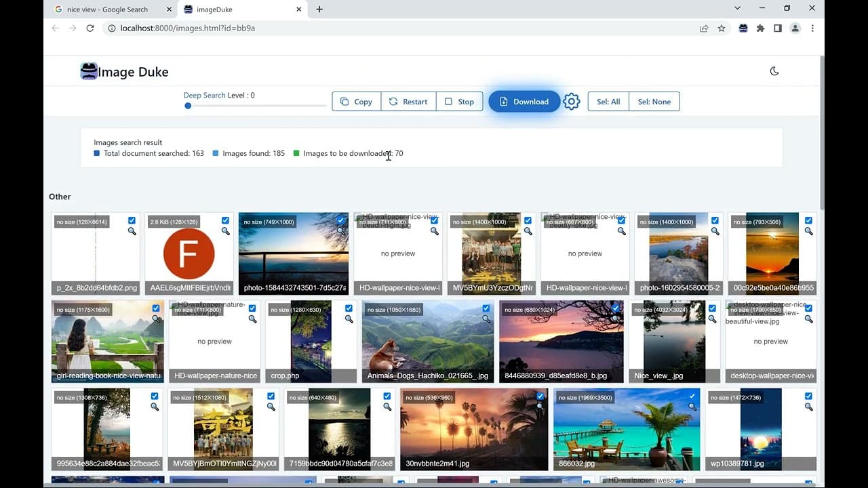Open the 866032.jpg tropical beach thumbnail

click(x=627, y=429)
